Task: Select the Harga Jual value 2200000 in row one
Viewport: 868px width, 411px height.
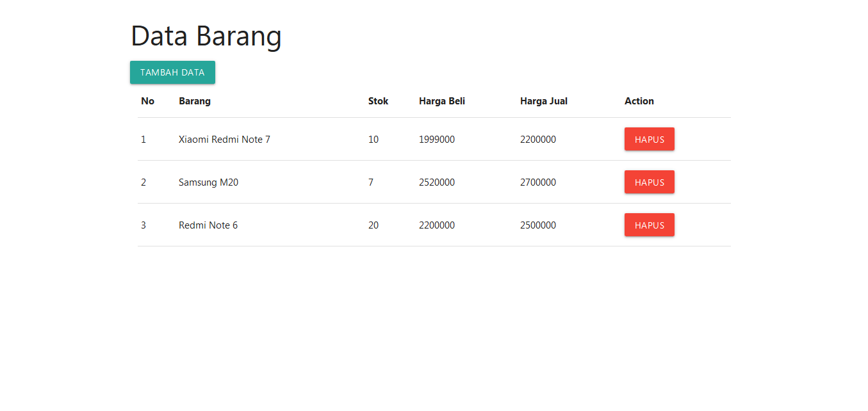Action: [x=538, y=139]
